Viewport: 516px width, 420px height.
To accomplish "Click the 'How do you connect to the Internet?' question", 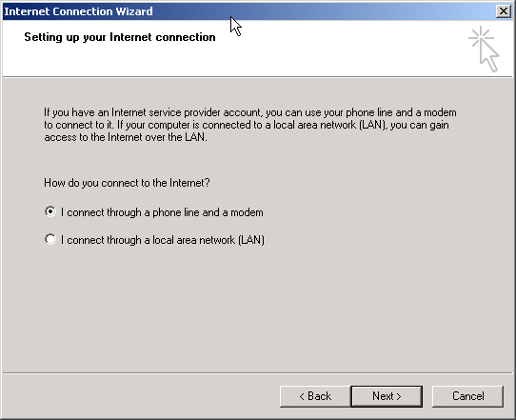I will coord(127,183).
